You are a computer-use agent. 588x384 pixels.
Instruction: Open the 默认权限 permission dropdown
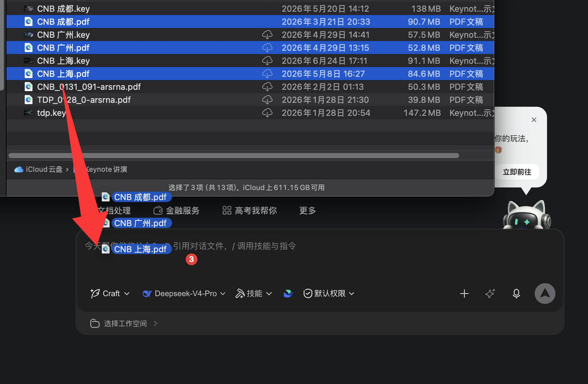click(x=329, y=294)
